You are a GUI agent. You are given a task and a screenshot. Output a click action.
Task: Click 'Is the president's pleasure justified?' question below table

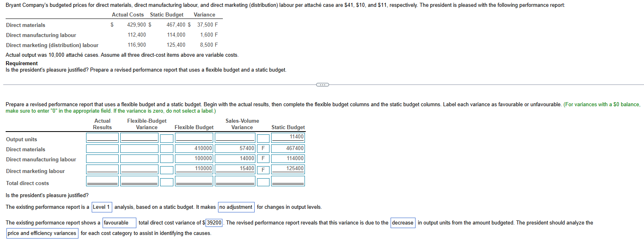pos(47,195)
